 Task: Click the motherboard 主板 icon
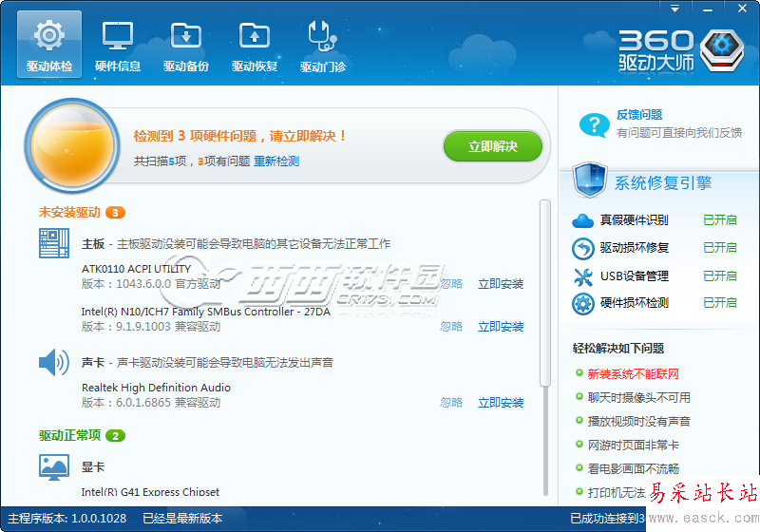54,243
